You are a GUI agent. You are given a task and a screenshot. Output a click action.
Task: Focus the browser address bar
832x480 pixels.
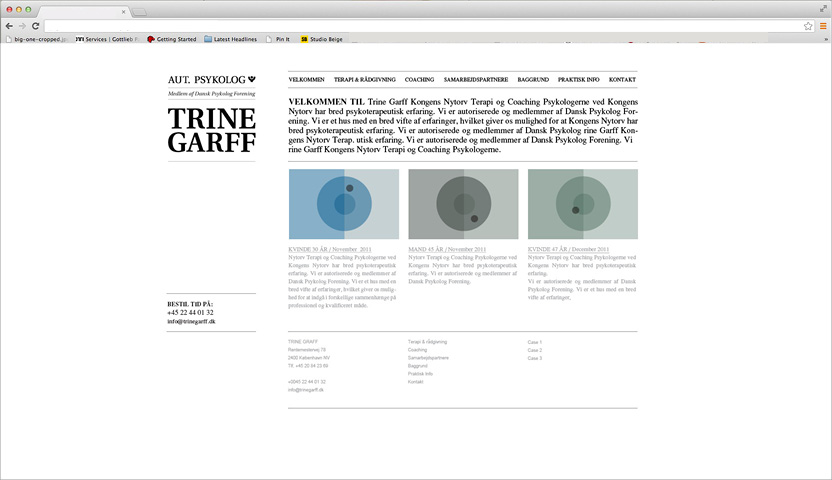pos(422,26)
